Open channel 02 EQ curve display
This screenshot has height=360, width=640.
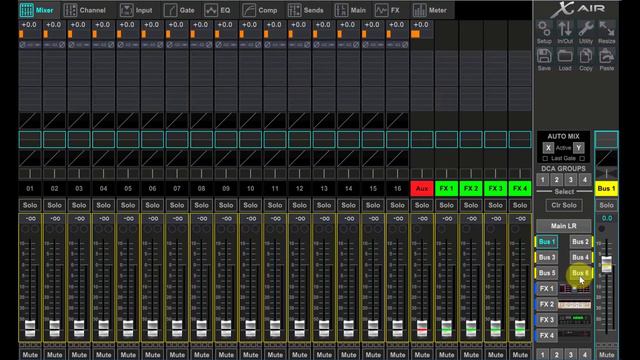(54, 139)
